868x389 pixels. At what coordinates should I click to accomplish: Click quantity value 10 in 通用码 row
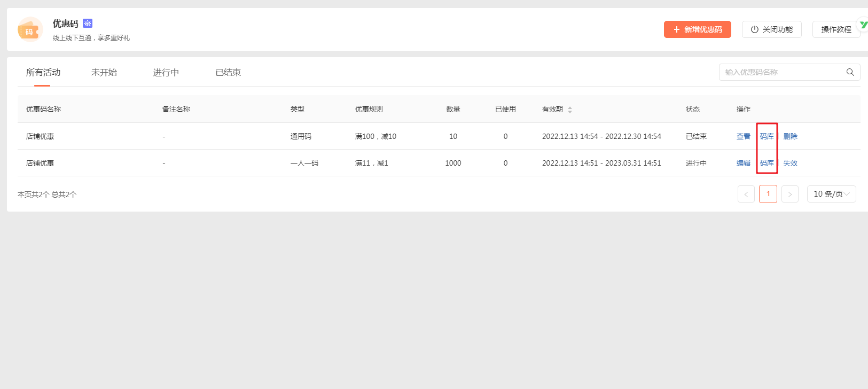(x=453, y=136)
